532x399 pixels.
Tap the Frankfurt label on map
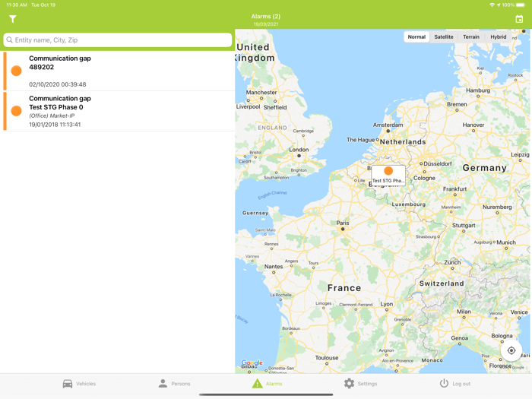454,189
